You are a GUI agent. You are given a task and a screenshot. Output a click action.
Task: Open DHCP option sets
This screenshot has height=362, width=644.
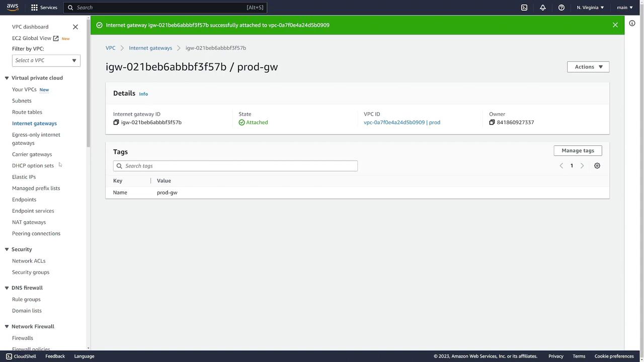point(33,165)
